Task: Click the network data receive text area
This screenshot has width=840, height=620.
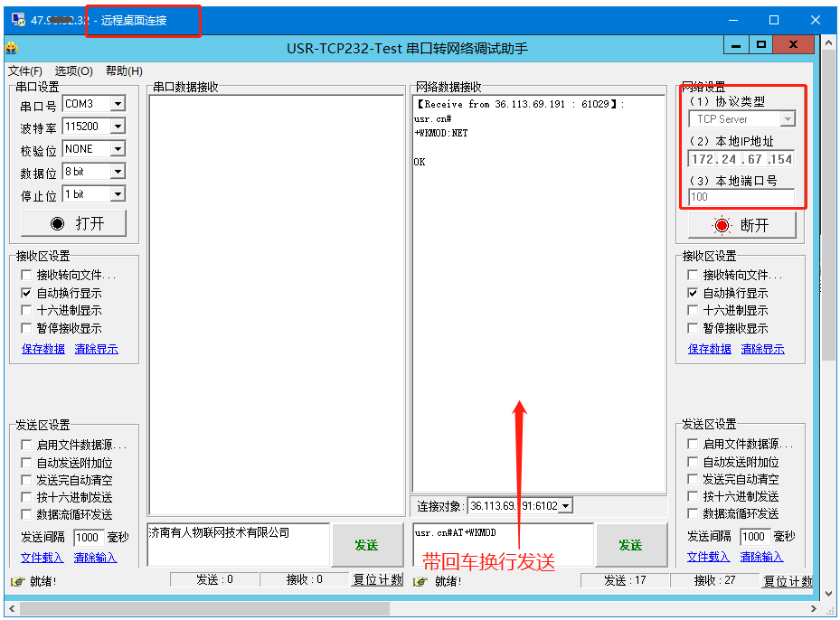Action: [x=539, y=294]
